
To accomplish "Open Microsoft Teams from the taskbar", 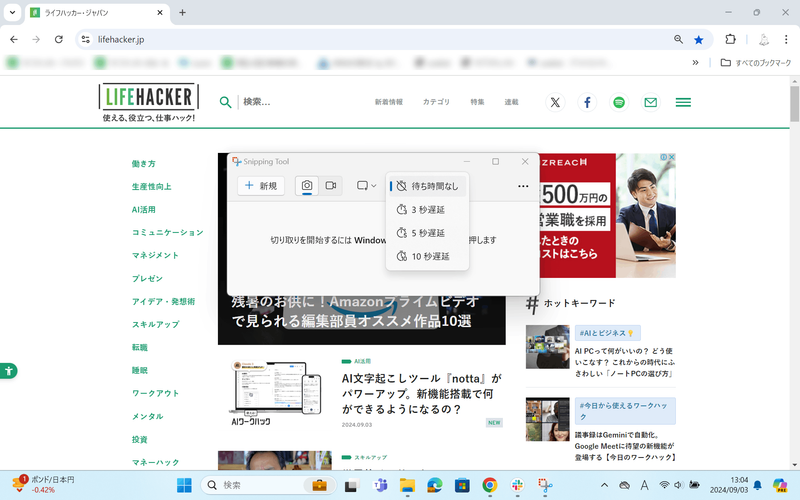I will tap(380, 485).
